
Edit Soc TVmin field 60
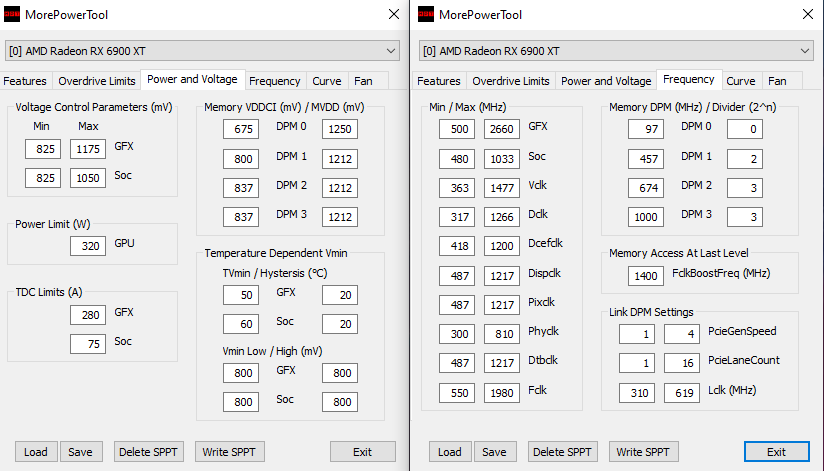241,324
